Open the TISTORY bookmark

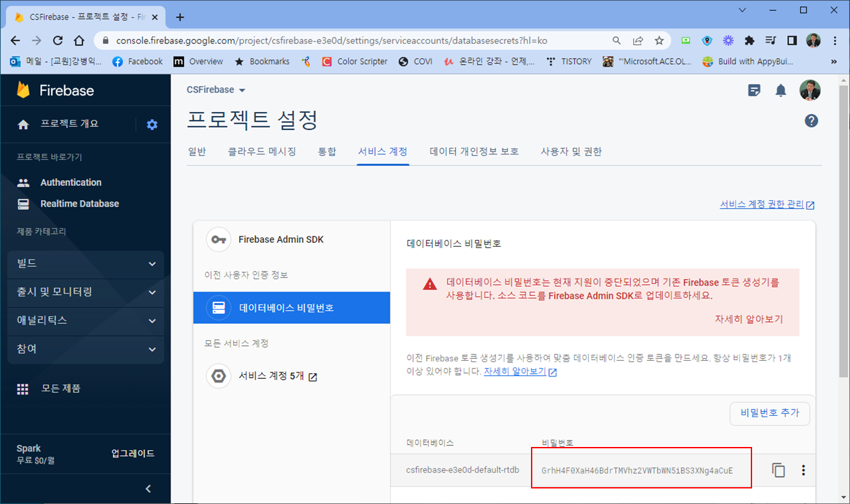pos(569,62)
